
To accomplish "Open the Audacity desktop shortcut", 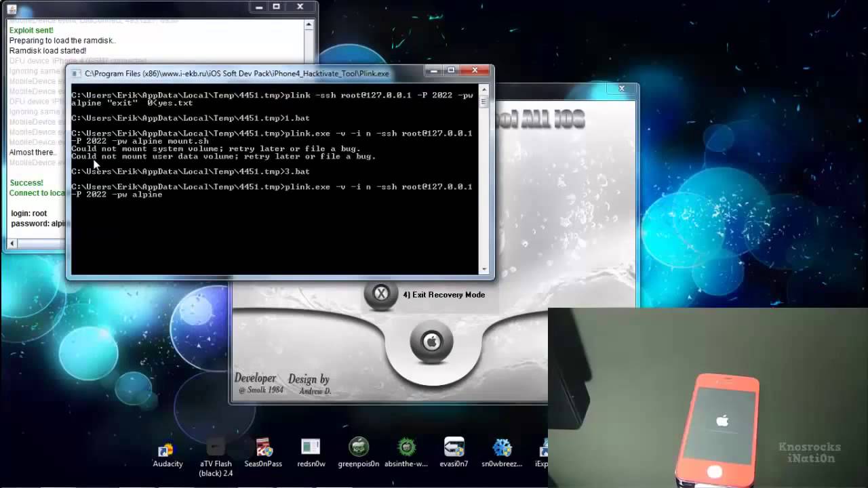I will [x=167, y=453].
